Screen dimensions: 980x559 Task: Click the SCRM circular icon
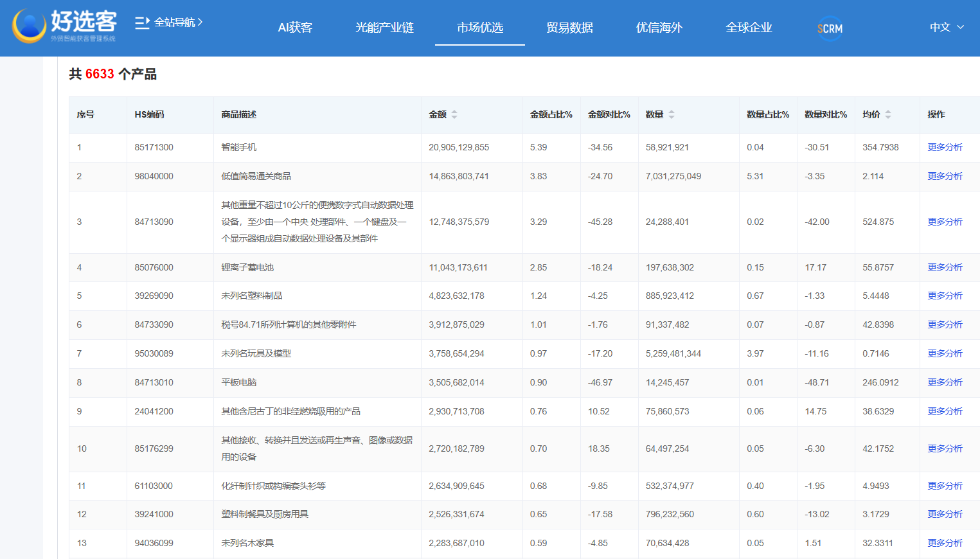pyautogui.click(x=829, y=28)
